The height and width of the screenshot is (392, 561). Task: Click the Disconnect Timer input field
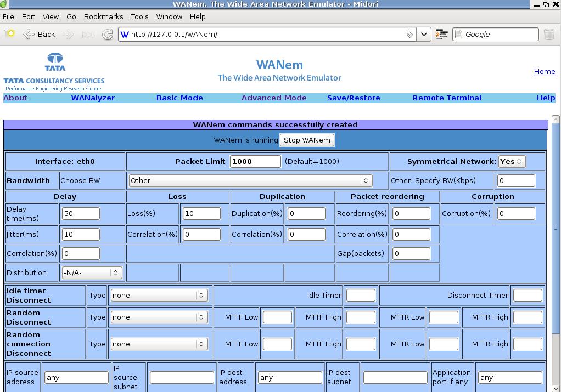click(528, 296)
